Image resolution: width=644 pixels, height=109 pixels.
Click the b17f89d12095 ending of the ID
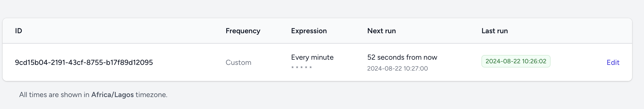tap(129, 63)
